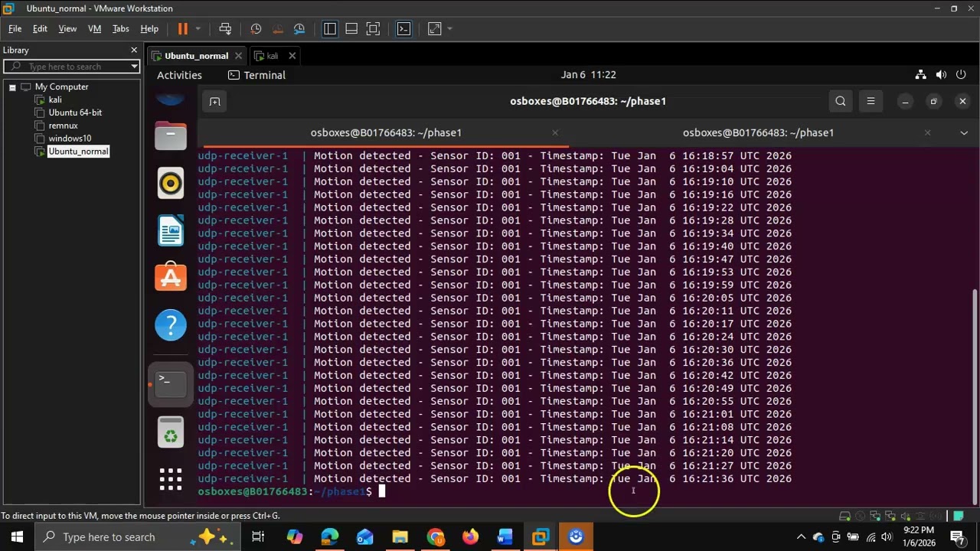Click the Windows taskbar search box
The width and height of the screenshot is (980, 551).
138,536
